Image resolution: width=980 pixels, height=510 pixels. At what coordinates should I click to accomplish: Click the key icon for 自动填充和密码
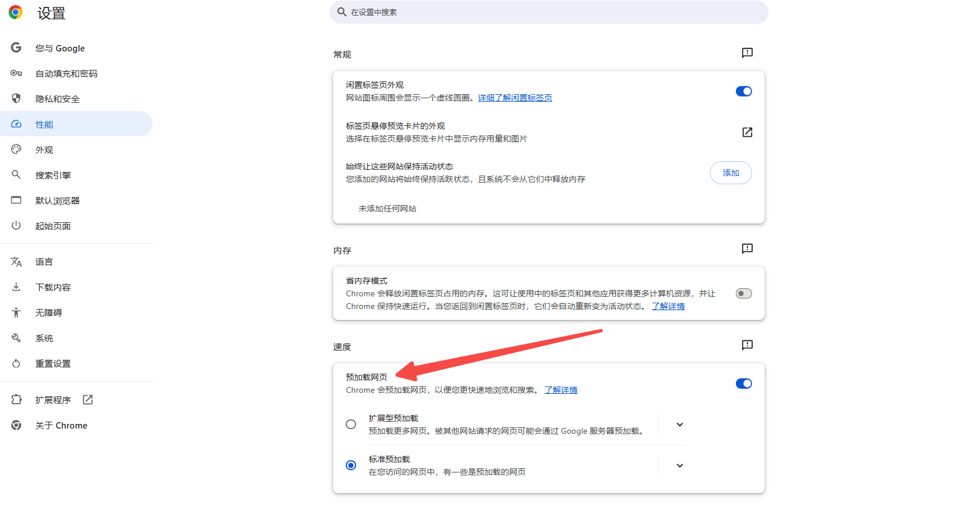coord(16,73)
